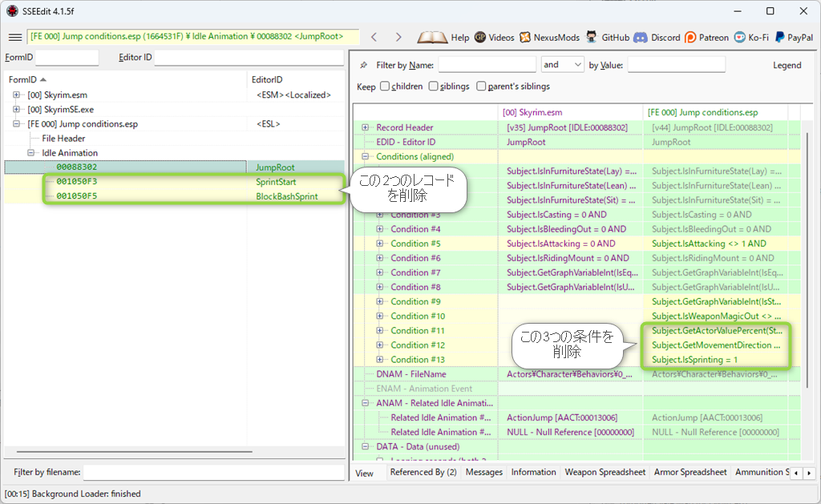Open the and/or filter dropdown
This screenshot has width=821, height=504.
(x=562, y=64)
